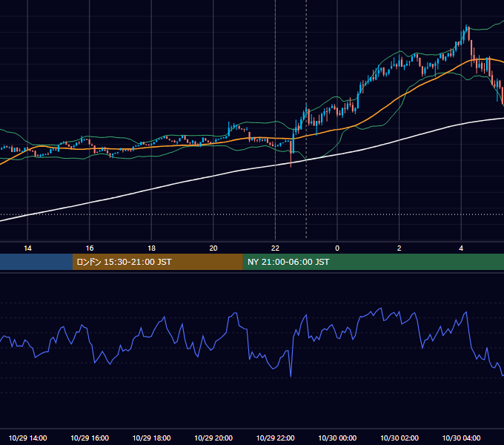Click the '0' midnight hour axis label
This screenshot has height=445, width=504.
point(337,248)
